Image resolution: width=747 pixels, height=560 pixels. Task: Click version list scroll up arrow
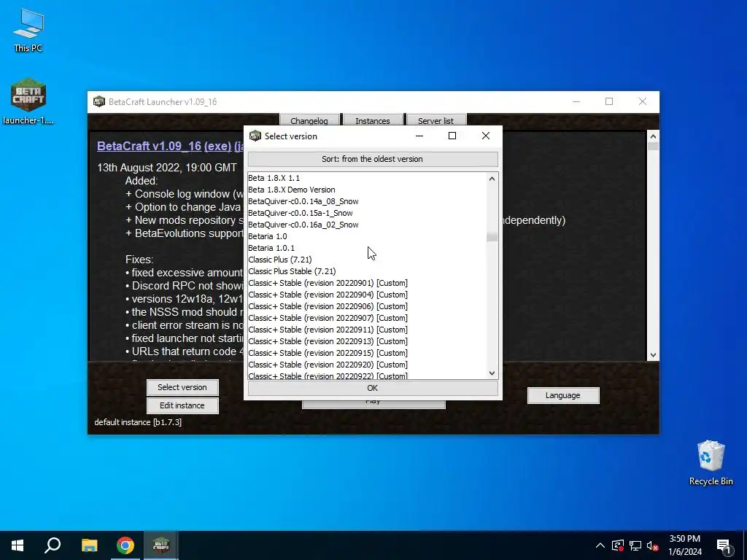tap(492, 179)
